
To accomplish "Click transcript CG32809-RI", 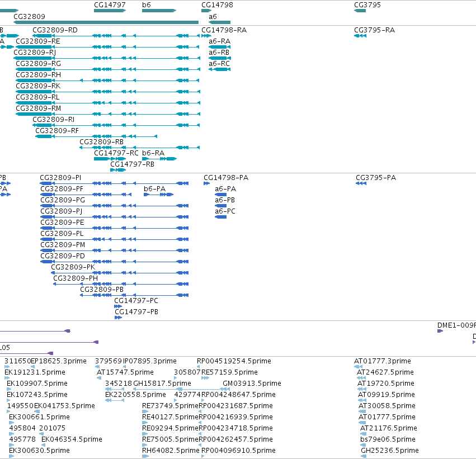I will [54, 120].
